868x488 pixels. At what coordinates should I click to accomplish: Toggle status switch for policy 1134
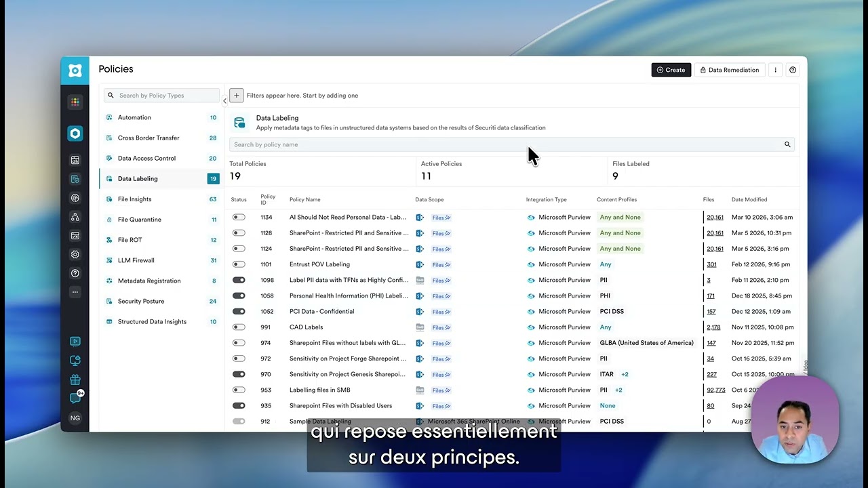click(x=238, y=218)
